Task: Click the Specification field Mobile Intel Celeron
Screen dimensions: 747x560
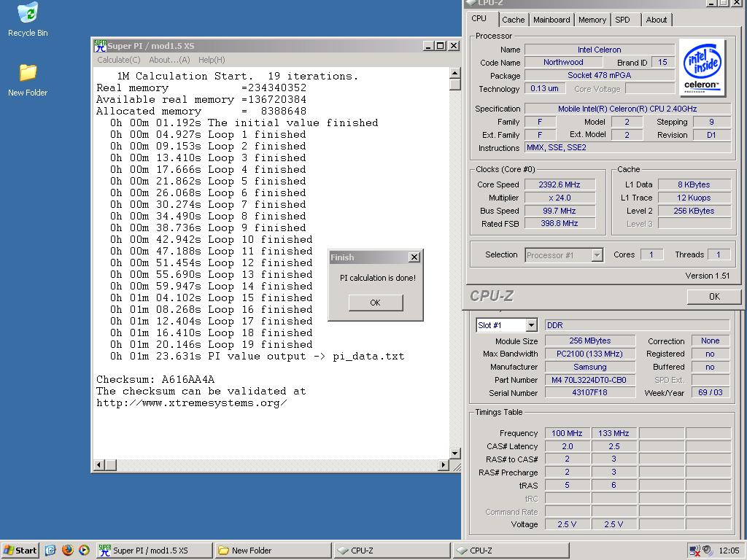Action: [627, 109]
